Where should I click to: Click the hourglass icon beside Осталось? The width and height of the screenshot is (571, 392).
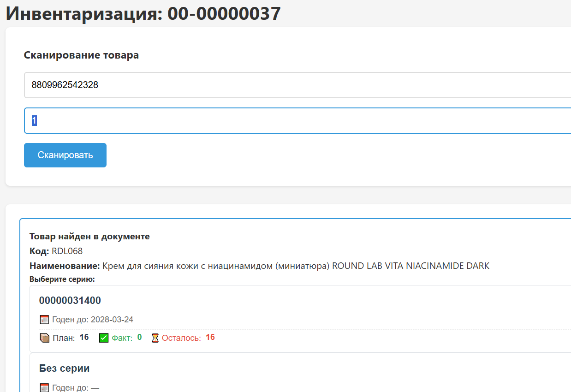(155, 338)
